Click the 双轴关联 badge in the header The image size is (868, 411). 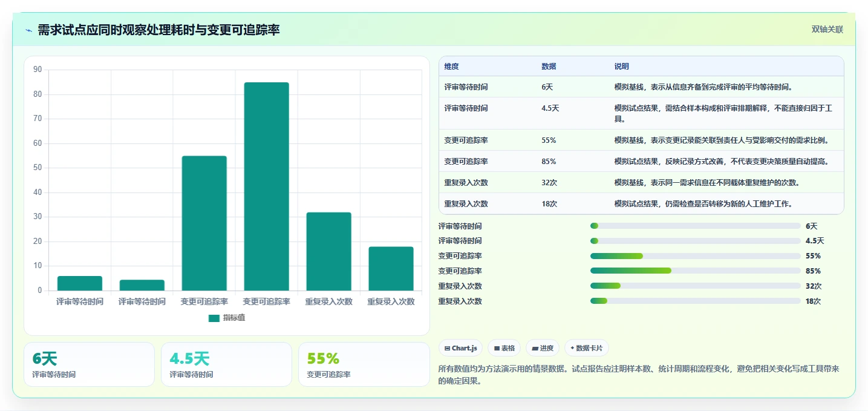[827, 30]
